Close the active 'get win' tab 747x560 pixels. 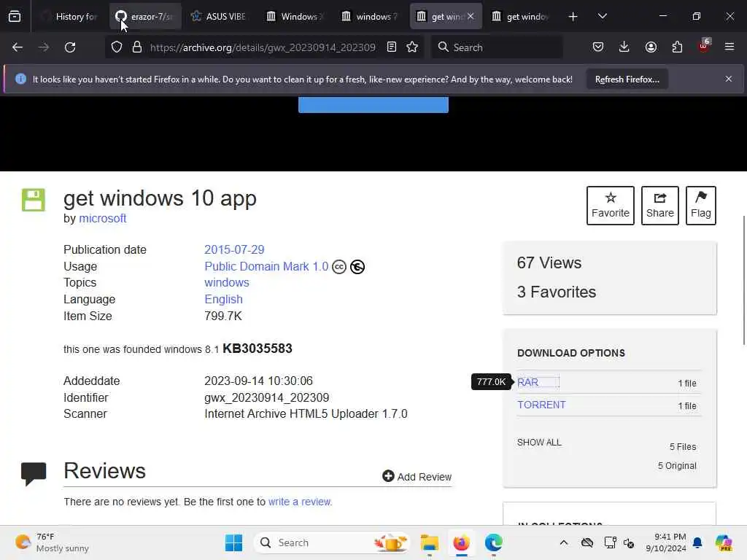tap(471, 16)
